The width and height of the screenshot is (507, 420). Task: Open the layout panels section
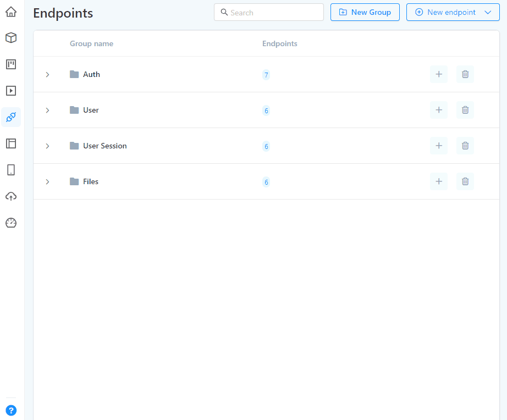click(x=11, y=143)
